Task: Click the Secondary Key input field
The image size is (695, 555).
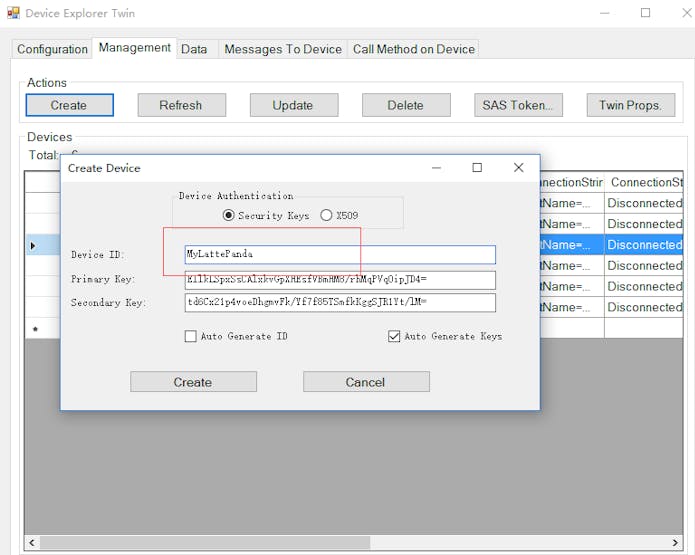Action: pos(340,303)
